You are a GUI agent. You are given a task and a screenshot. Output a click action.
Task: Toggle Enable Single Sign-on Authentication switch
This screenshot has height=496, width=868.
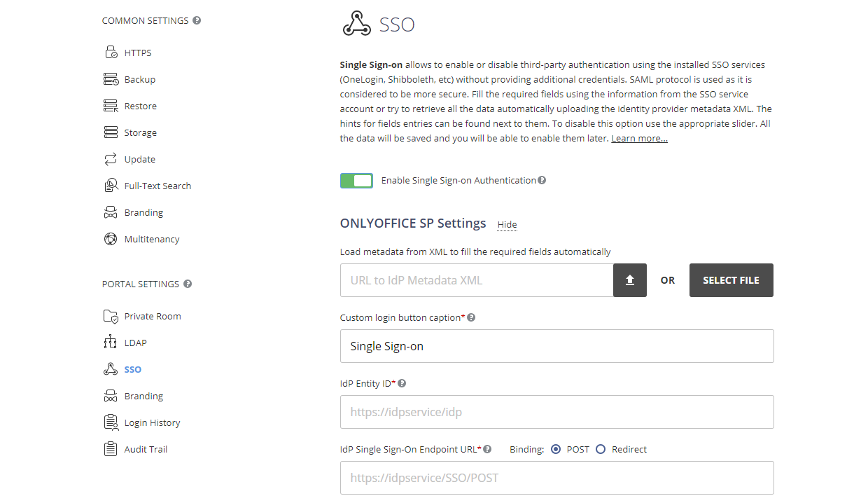click(356, 181)
